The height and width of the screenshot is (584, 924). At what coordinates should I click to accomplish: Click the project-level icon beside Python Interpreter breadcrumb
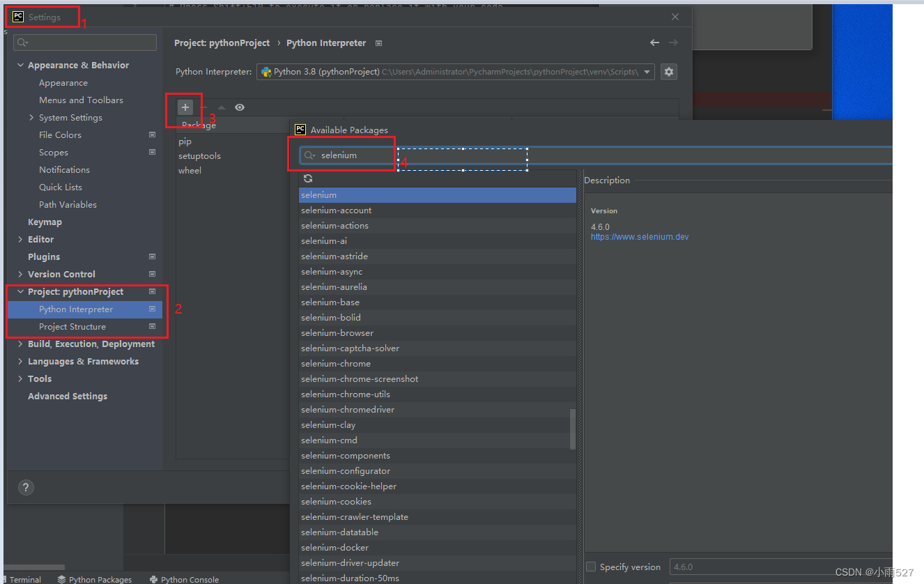coord(379,43)
